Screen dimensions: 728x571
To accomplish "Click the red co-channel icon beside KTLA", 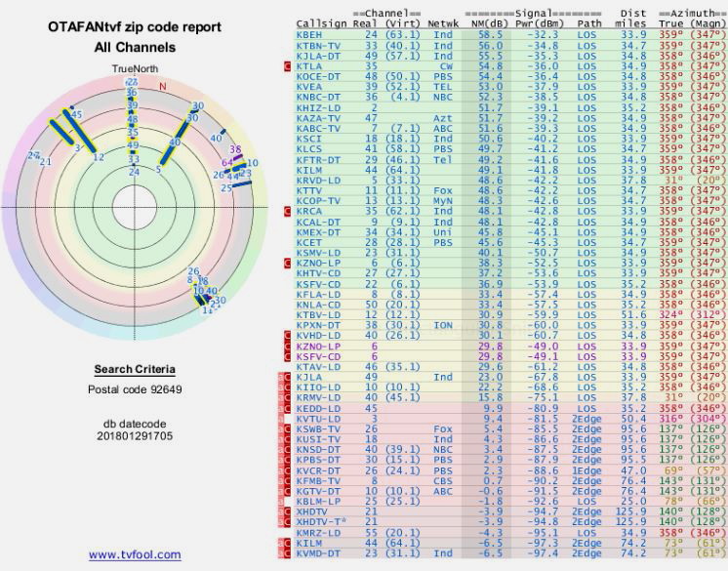I will point(287,66).
